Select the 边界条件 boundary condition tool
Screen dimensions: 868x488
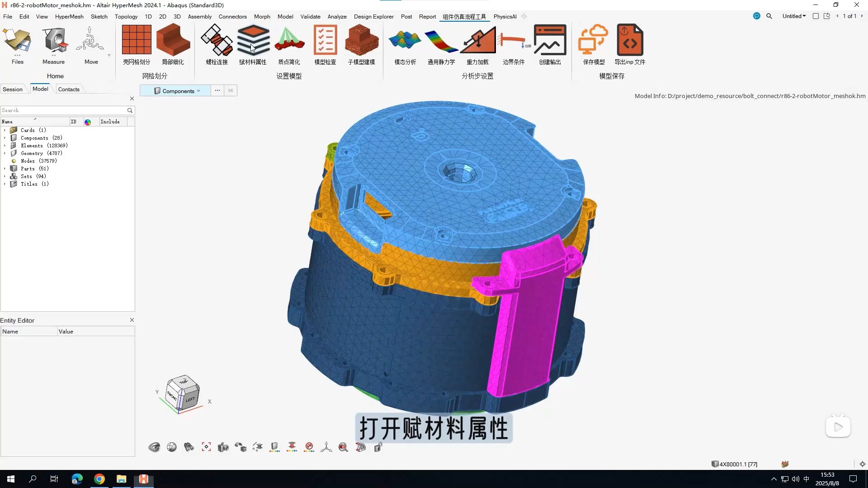514,44
